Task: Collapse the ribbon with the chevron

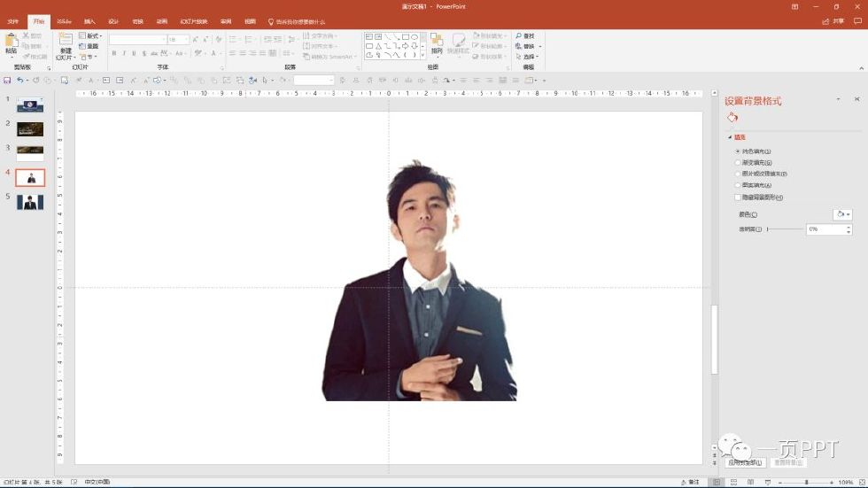Action: pyautogui.click(x=861, y=68)
